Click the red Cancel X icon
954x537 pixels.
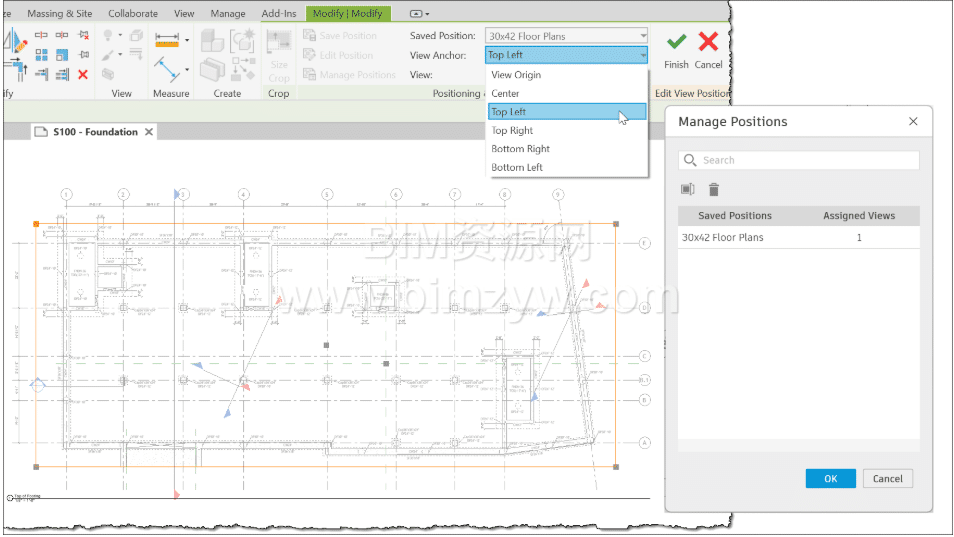click(x=708, y=42)
